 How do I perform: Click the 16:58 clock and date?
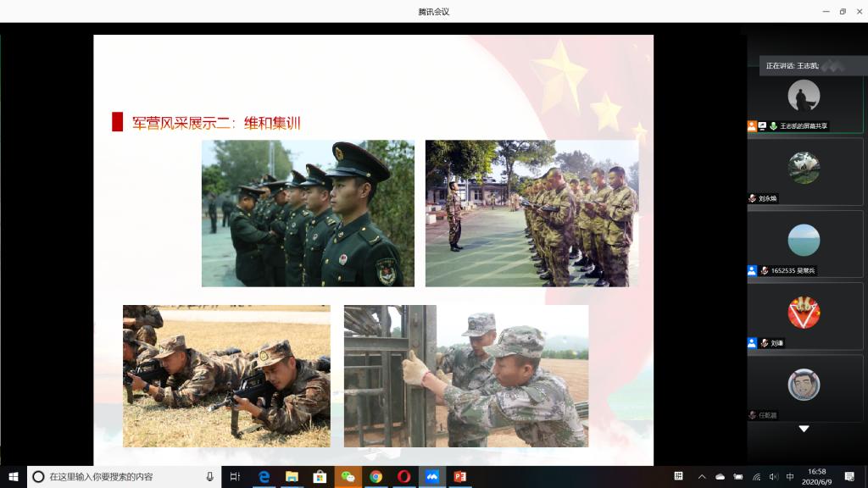click(817, 477)
